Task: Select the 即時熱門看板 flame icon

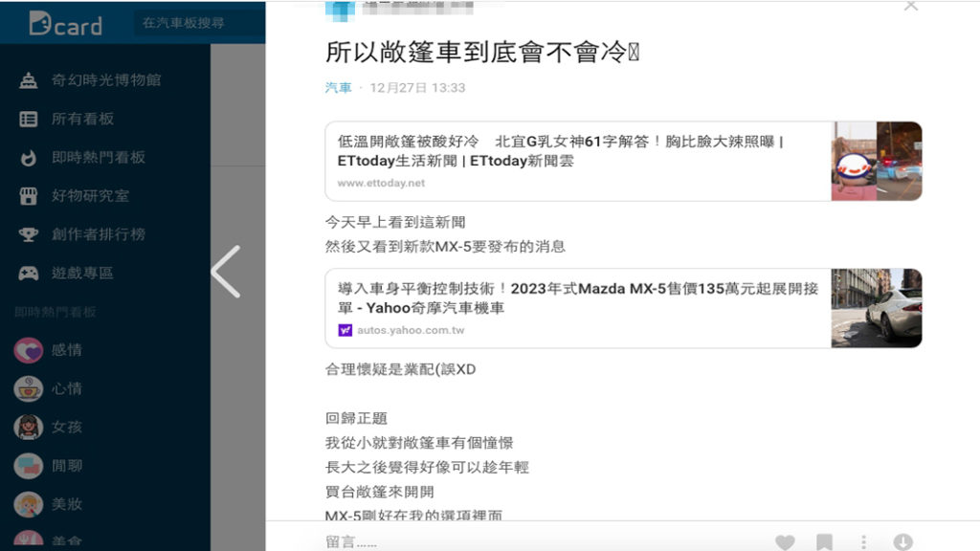Action: click(29, 158)
